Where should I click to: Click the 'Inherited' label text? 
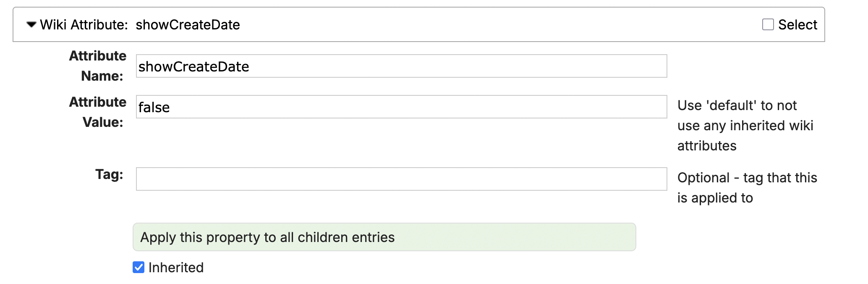click(x=176, y=268)
